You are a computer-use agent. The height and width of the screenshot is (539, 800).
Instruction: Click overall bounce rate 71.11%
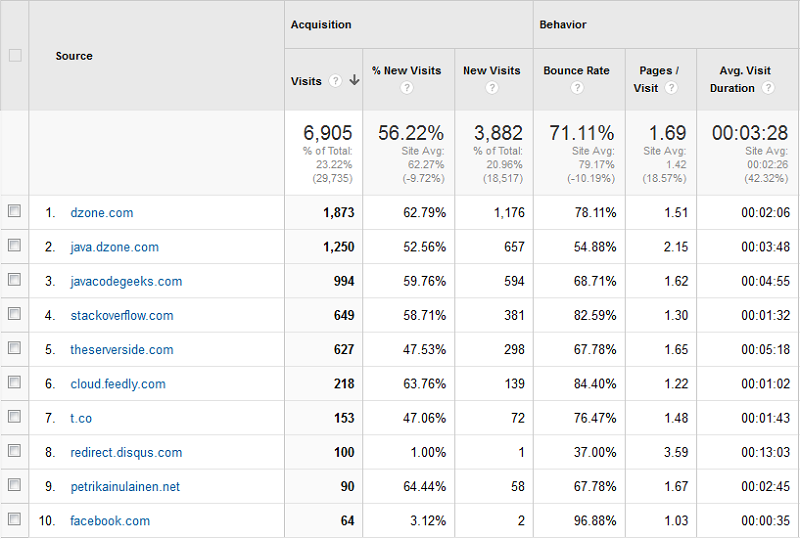[582, 133]
